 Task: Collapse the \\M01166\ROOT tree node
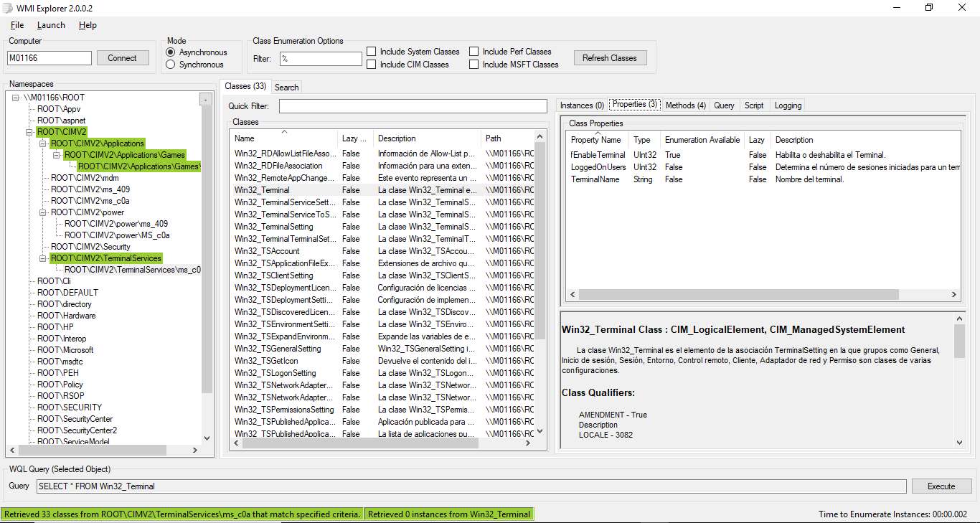pyautogui.click(x=17, y=98)
